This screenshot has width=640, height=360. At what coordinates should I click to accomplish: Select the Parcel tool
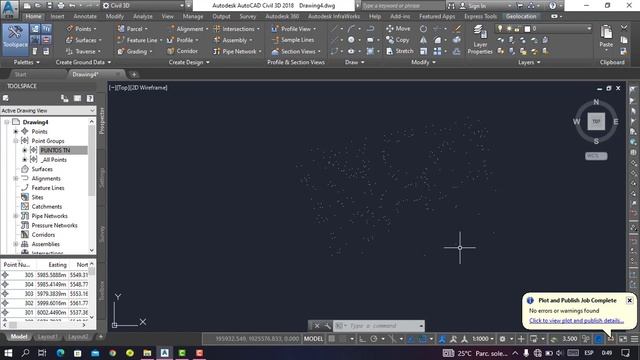click(x=132, y=29)
